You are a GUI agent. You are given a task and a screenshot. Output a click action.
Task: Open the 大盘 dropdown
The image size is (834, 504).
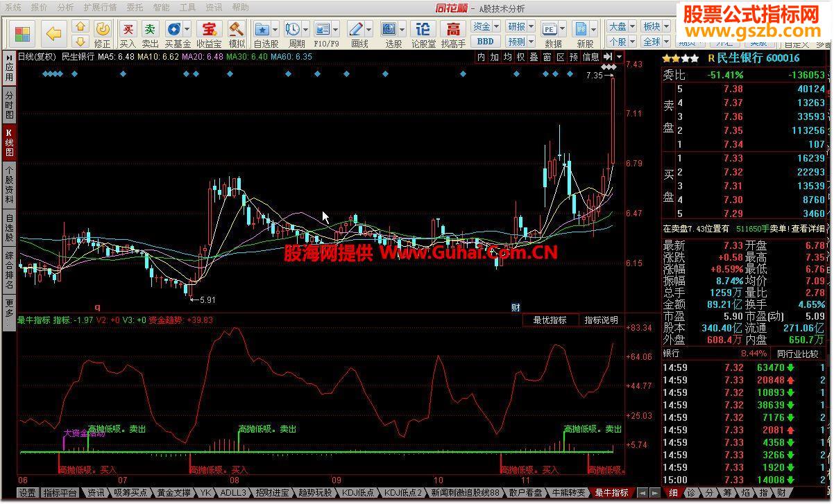point(621,26)
